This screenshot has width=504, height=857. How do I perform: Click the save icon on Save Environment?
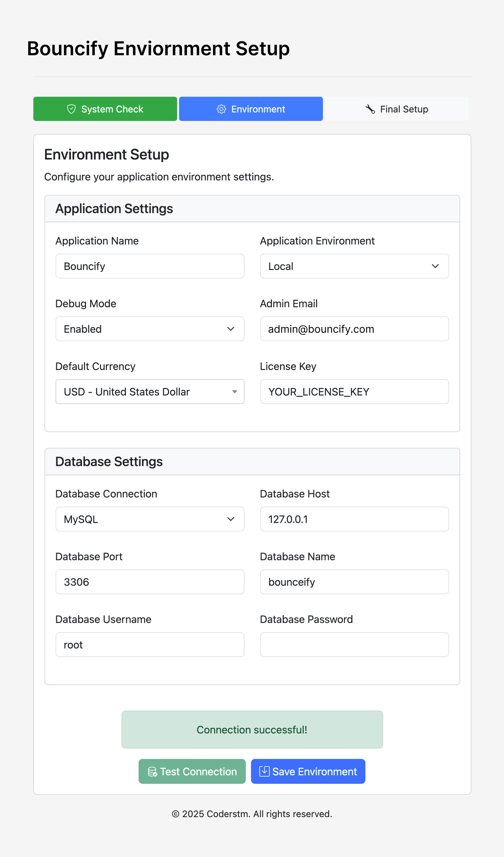click(264, 771)
